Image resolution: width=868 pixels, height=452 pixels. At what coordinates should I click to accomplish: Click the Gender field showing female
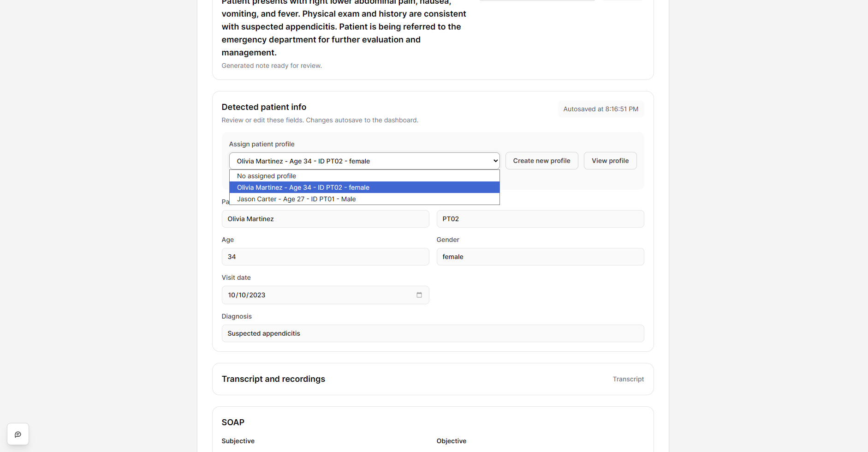(540, 257)
